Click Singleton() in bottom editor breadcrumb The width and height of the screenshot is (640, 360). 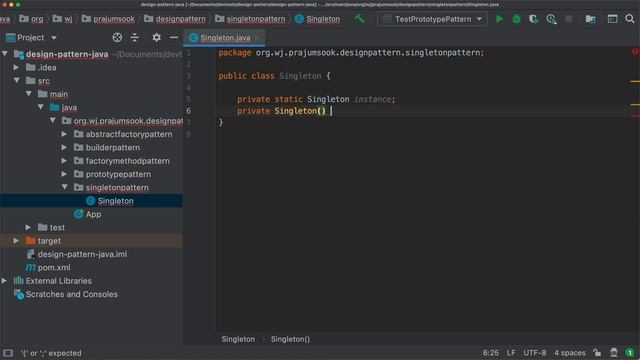tap(290, 339)
